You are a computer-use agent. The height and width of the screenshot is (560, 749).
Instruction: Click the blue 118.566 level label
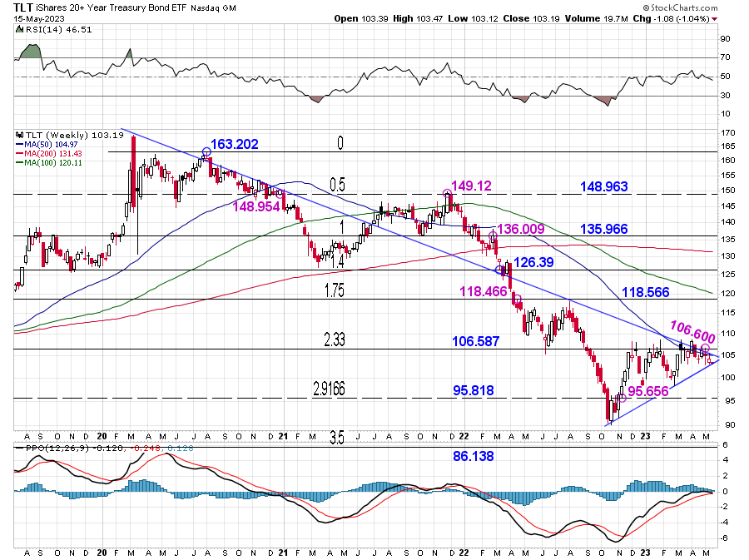point(645,292)
